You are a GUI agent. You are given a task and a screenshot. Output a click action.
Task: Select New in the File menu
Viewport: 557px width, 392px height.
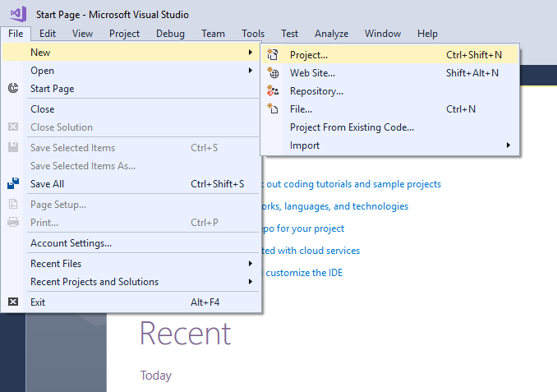(131, 53)
